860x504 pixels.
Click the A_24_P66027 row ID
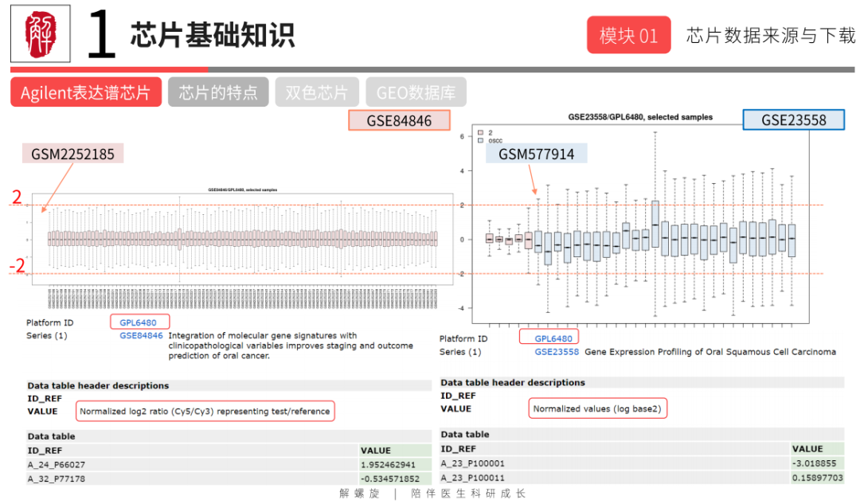pyautogui.click(x=57, y=464)
